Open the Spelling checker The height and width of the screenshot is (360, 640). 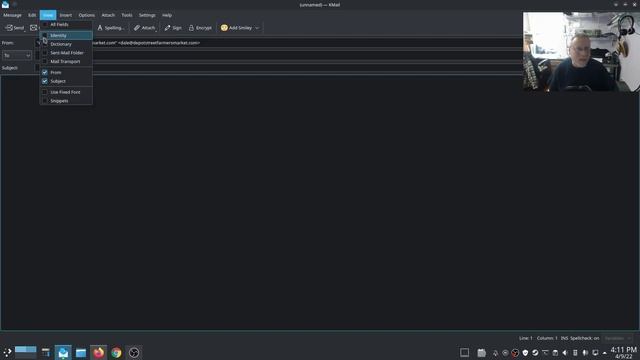pos(110,28)
